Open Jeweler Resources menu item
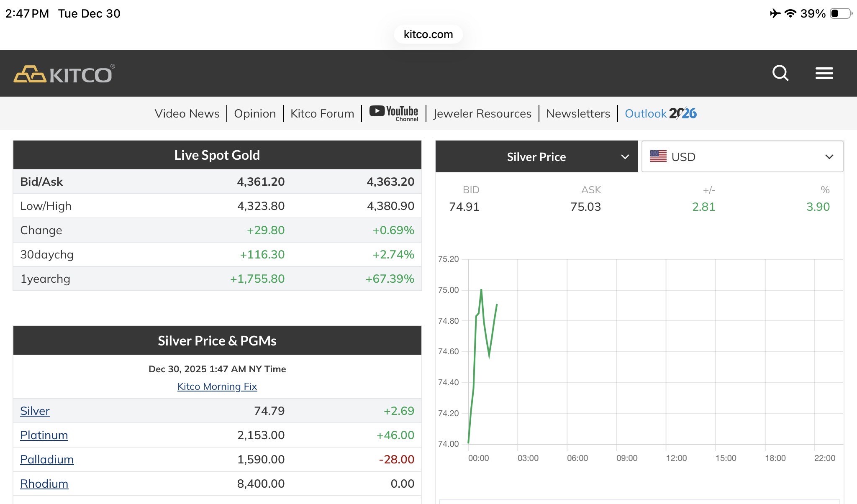Viewport: 857px width, 504px height. 482,113
